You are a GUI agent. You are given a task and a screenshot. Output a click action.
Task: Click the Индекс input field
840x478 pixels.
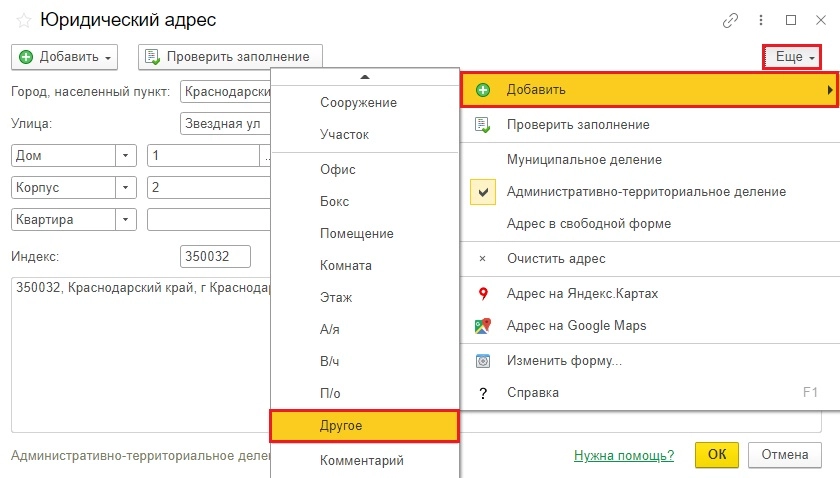(215, 256)
